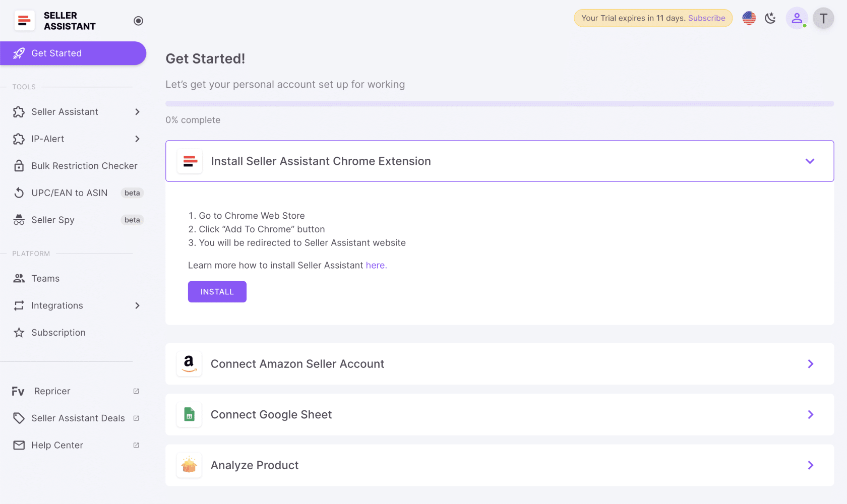The image size is (847, 504).
Task: Click the Analyze Product title
Action: point(255,465)
